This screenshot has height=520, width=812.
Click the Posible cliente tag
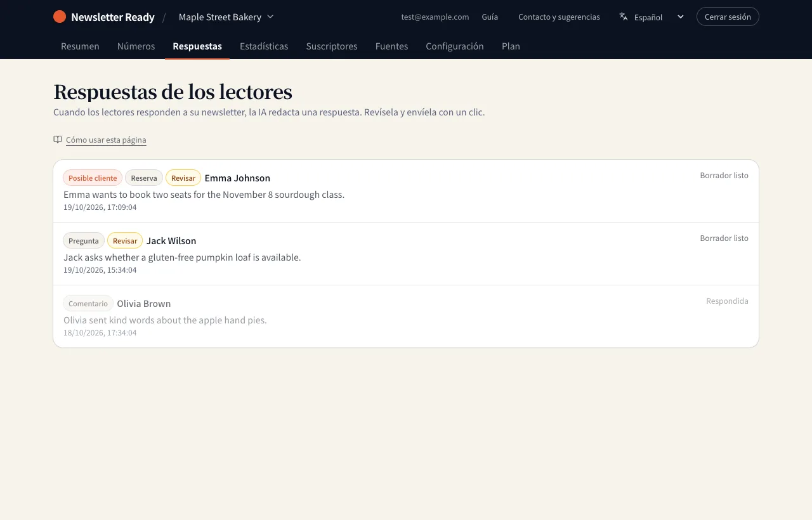pyautogui.click(x=93, y=178)
